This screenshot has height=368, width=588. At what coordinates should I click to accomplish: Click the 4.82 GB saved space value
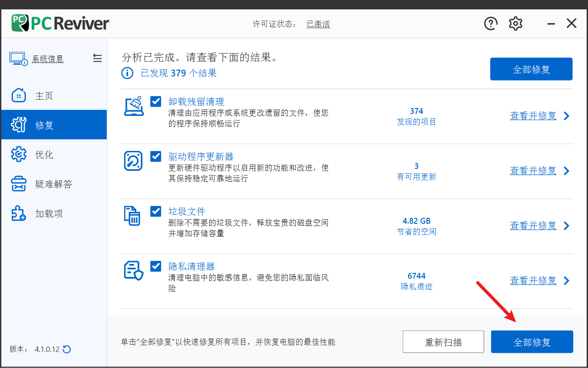417,221
